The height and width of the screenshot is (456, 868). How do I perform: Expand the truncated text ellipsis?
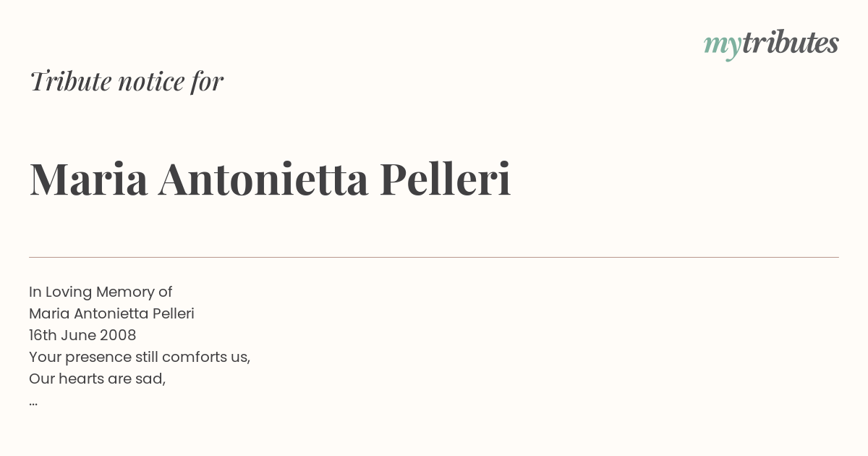pyautogui.click(x=33, y=402)
